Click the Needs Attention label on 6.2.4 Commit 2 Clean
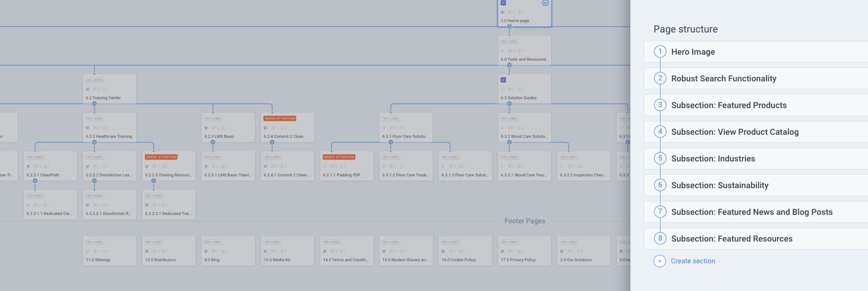Screen dimensions: 868x291 click(280, 118)
